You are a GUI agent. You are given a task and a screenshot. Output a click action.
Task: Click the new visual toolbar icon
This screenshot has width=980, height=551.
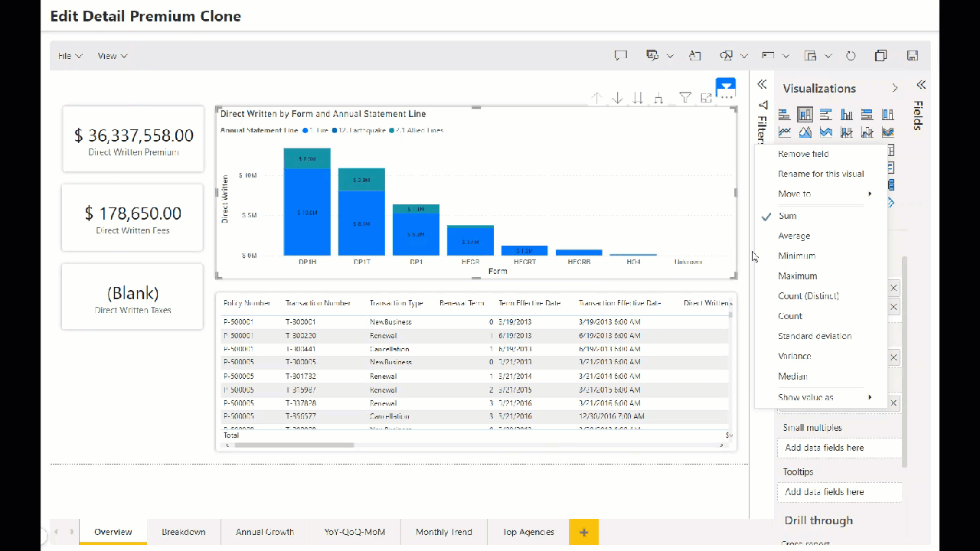coord(811,56)
